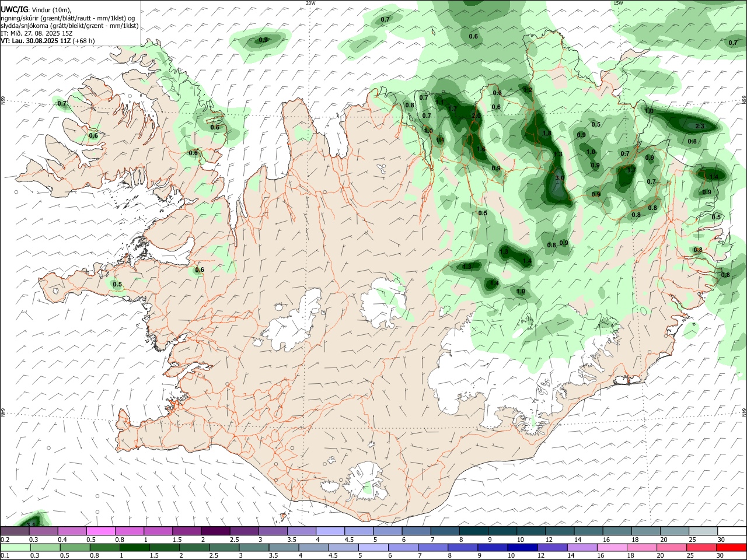Click the 15W longitude label
This screenshot has height=560, width=747.
618,3
